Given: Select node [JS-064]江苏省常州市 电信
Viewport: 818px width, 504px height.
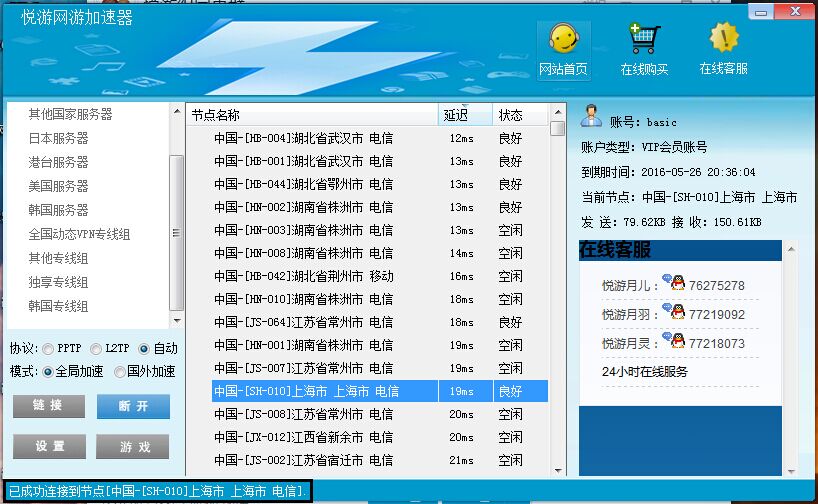Looking at the screenshot, I should click(x=304, y=322).
